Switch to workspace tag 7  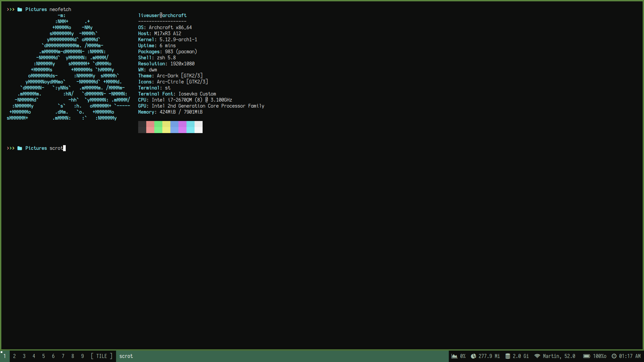pyautogui.click(x=63, y=356)
